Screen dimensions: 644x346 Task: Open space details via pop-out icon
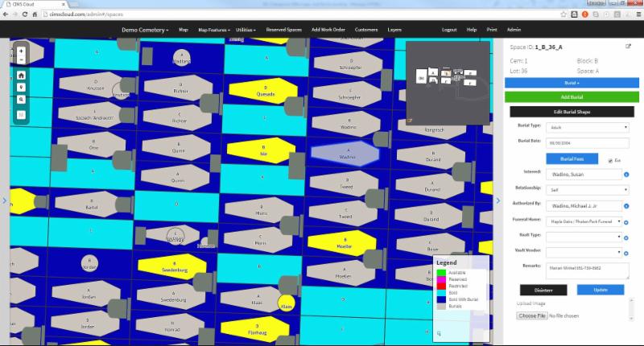pyautogui.click(x=629, y=47)
